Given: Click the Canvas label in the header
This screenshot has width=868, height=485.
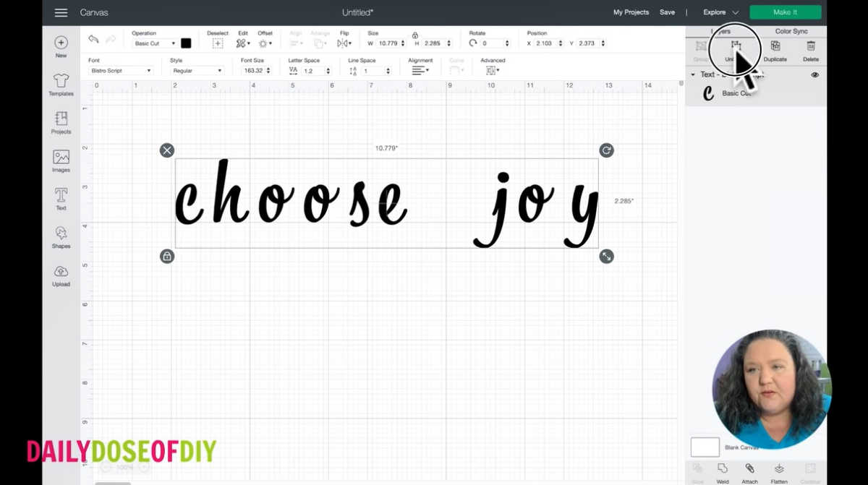Looking at the screenshot, I should pos(94,12).
